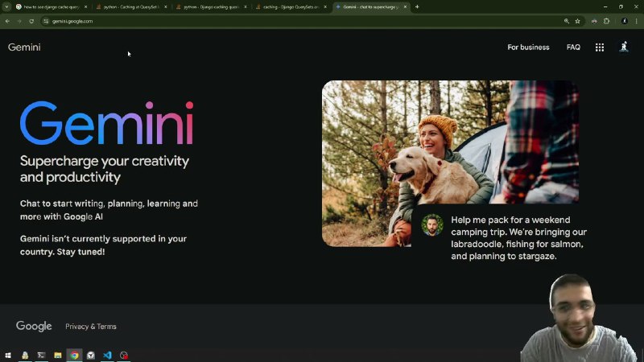Close the 'how to see django cache query' tab
This screenshot has height=362, width=644.
pos(85,6)
